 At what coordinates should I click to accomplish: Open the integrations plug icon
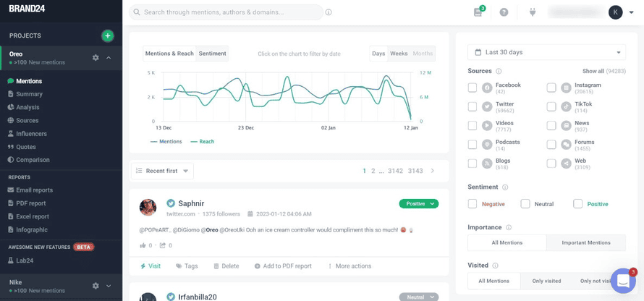[532, 12]
